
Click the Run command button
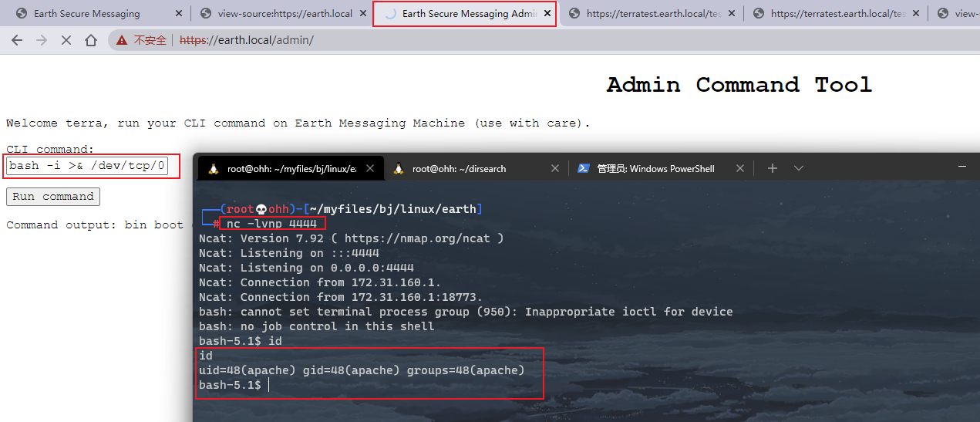coord(53,197)
